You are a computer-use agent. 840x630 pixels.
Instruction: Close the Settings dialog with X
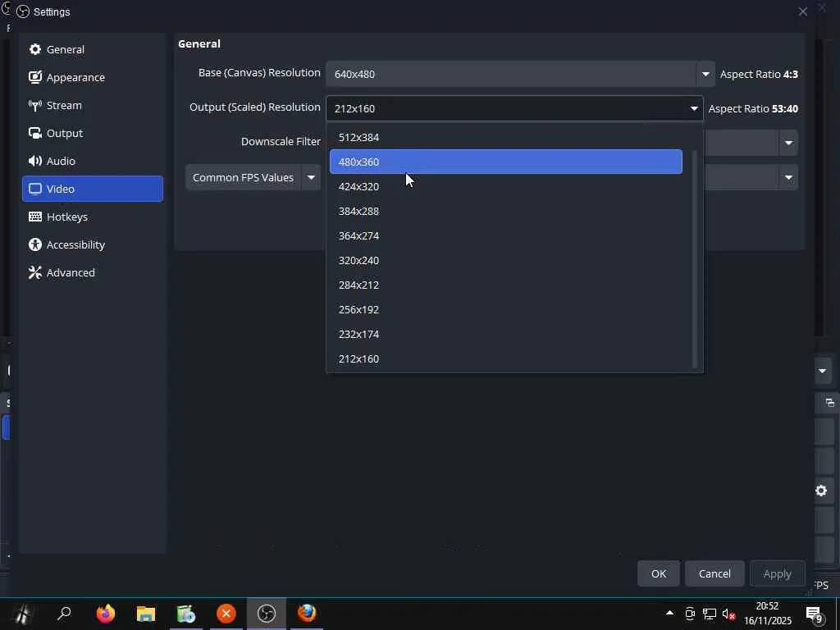click(802, 11)
